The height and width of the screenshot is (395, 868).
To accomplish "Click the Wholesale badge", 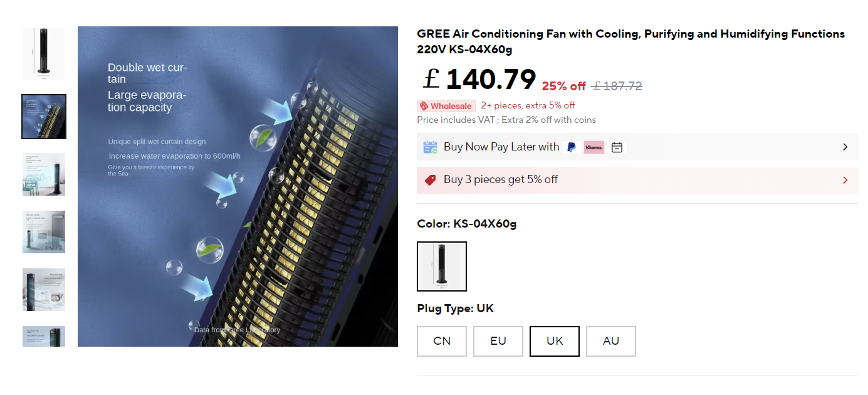I will coord(446,106).
